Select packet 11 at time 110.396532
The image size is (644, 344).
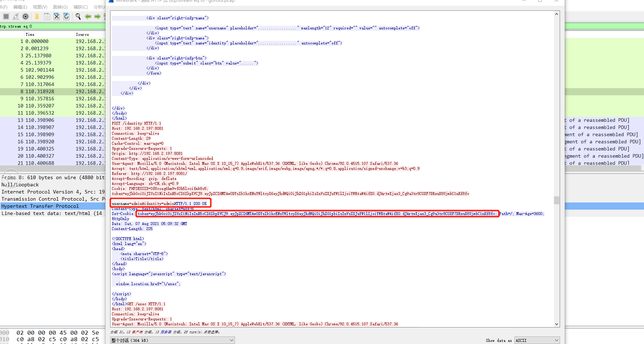click(53, 113)
